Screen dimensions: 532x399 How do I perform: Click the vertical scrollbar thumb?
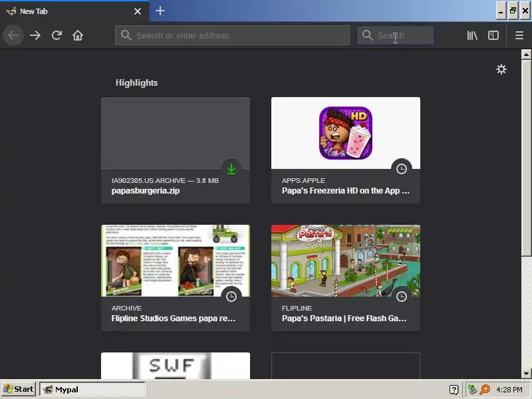click(526, 158)
